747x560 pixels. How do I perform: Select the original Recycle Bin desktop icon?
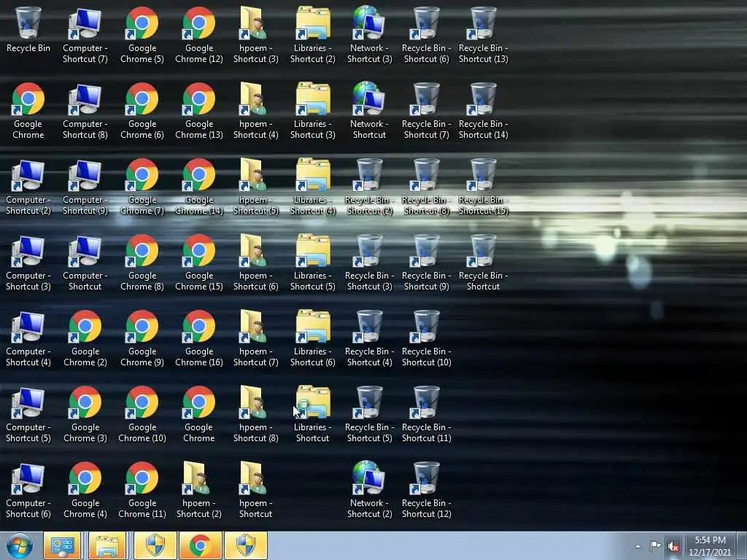28,29
